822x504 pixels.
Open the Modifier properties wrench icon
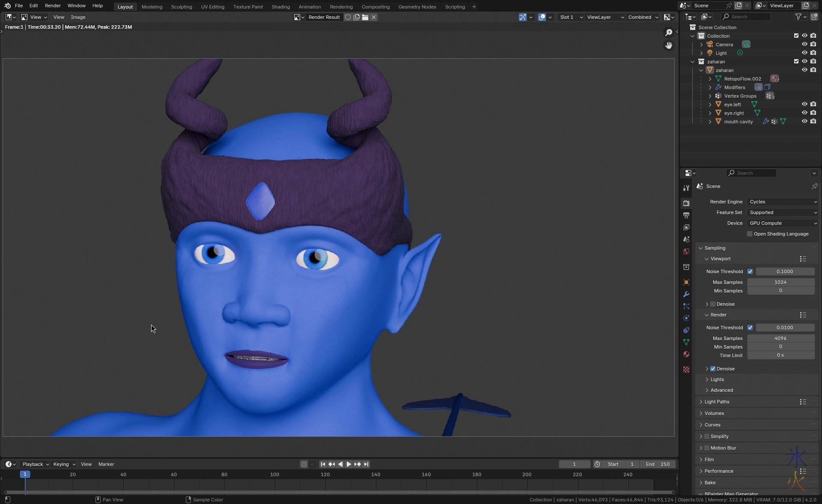click(x=686, y=295)
